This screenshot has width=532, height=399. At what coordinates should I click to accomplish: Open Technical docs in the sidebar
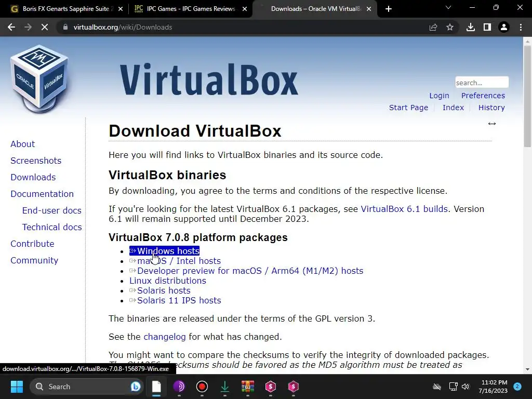click(x=52, y=227)
